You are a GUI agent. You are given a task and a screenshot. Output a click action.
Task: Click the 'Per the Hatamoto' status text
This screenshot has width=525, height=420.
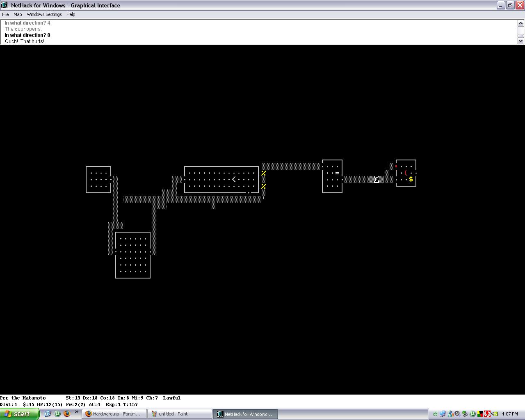[x=23, y=398]
